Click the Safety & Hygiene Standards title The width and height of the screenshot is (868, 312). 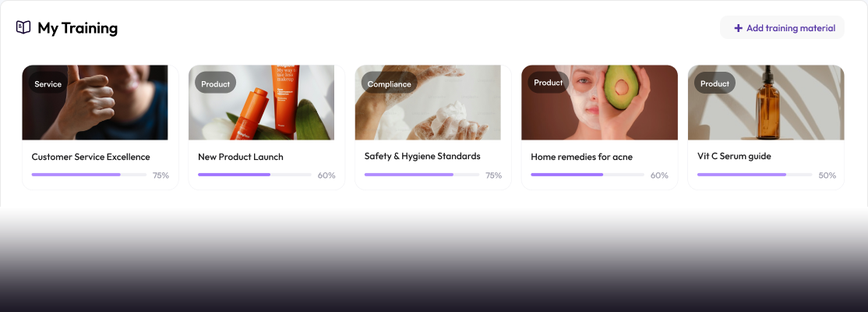422,156
